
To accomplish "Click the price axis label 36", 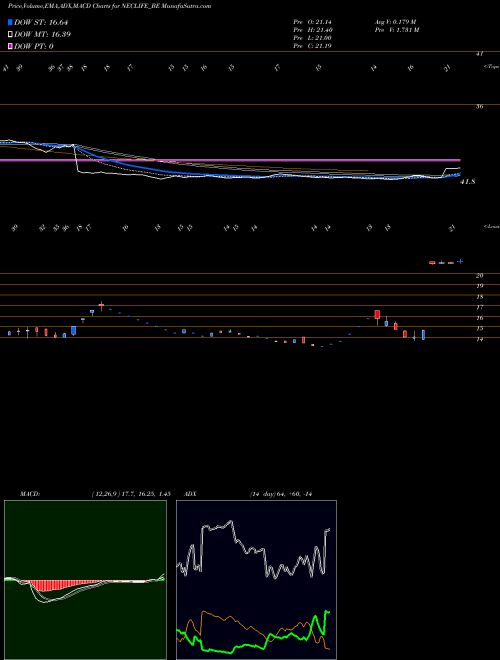I will (x=479, y=106).
